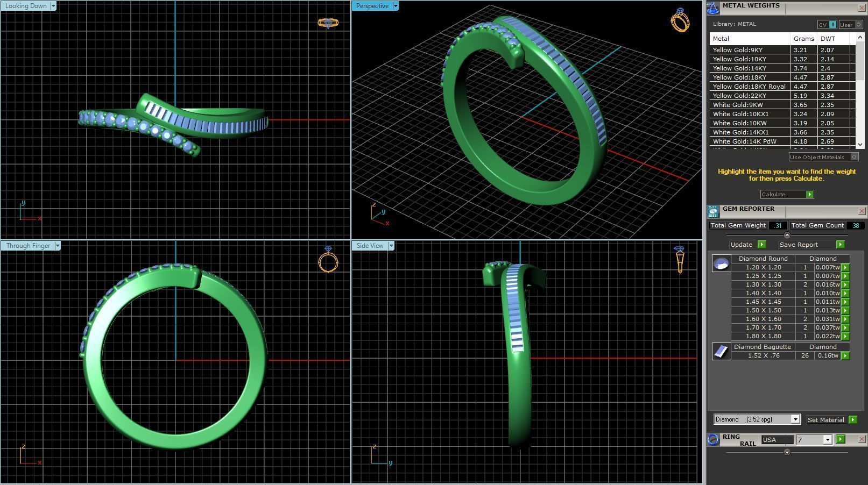Click the Through Finger viewport label

tap(28, 246)
